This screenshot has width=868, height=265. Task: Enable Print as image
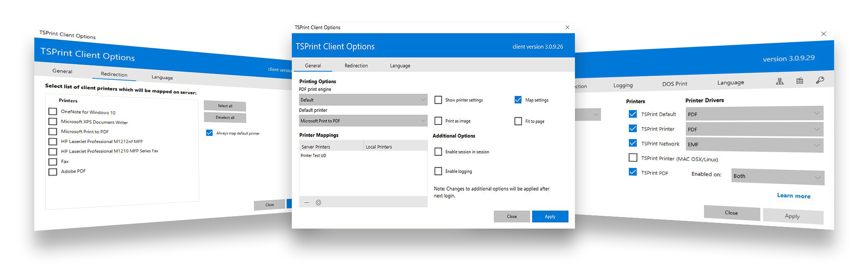[x=438, y=121]
